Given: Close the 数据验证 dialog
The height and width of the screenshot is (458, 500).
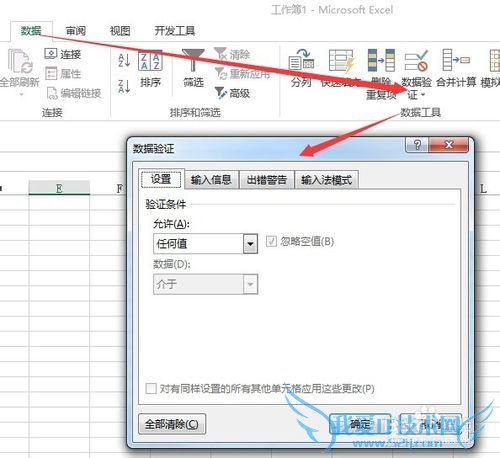Looking at the screenshot, I should [449, 145].
